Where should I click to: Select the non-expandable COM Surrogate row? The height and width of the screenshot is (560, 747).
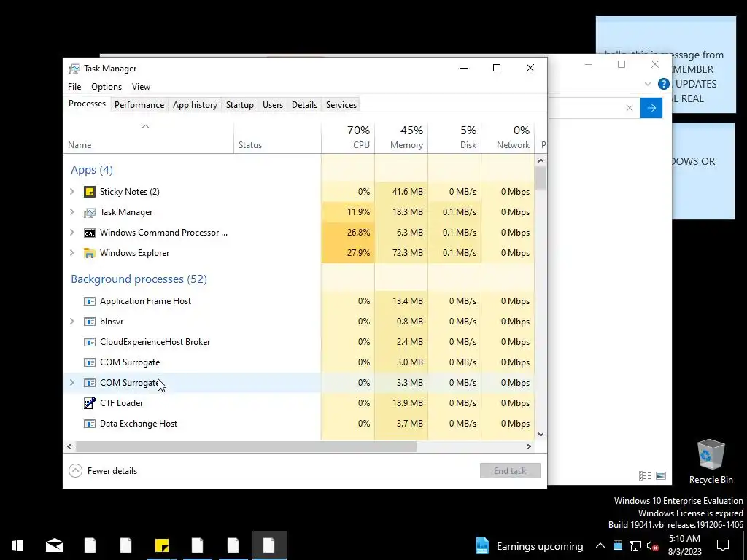tap(298, 362)
